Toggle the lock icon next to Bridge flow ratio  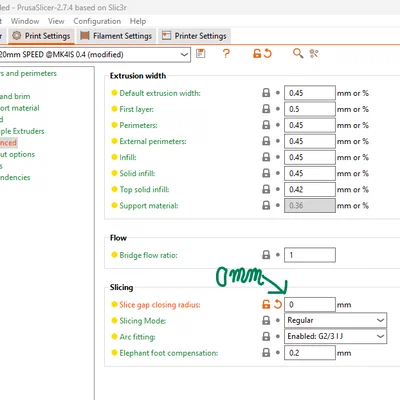266,255
